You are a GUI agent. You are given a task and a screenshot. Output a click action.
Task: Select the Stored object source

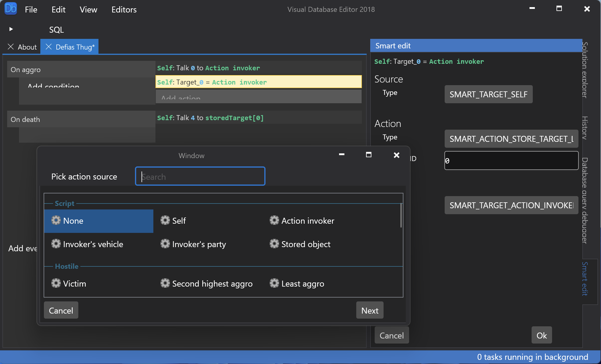[306, 244]
